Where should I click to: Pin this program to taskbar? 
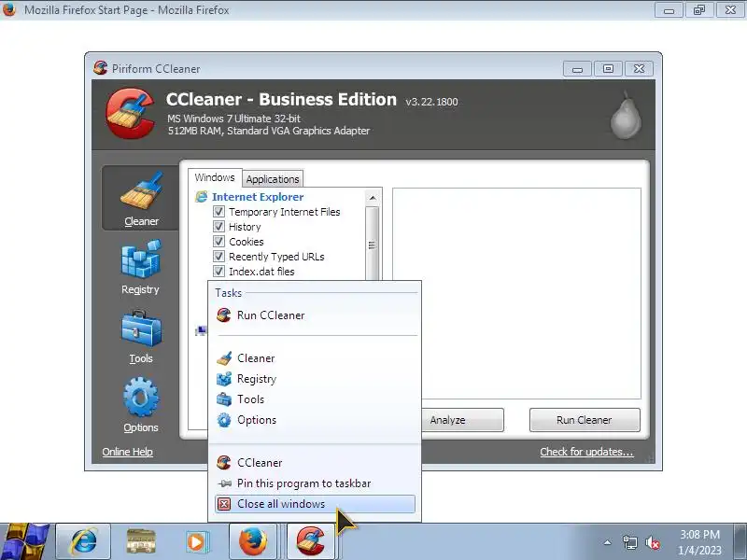pyautogui.click(x=315, y=483)
